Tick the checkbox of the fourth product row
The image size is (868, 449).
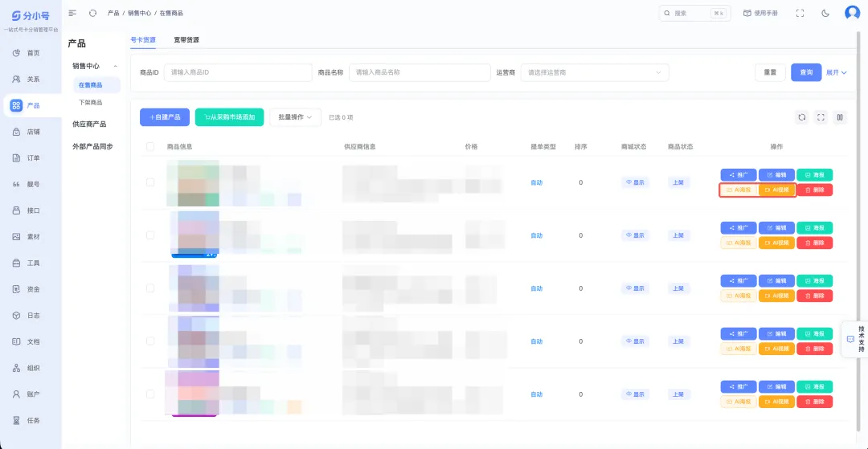click(150, 341)
